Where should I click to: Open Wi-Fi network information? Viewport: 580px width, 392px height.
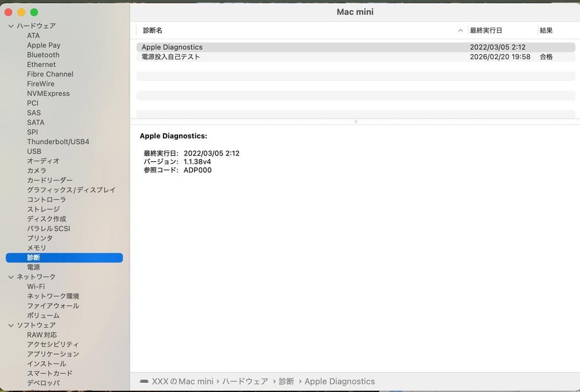pos(36,287)
